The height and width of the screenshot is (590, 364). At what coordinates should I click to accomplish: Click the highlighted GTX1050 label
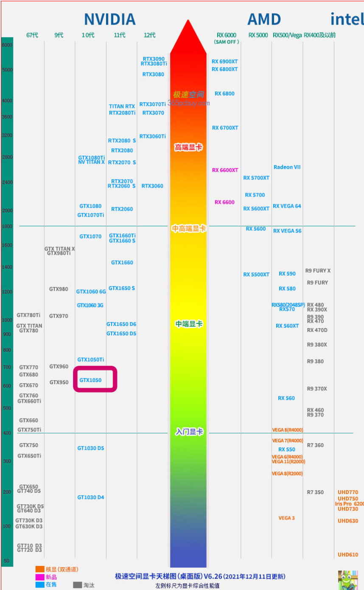click(x=90, y=380)
